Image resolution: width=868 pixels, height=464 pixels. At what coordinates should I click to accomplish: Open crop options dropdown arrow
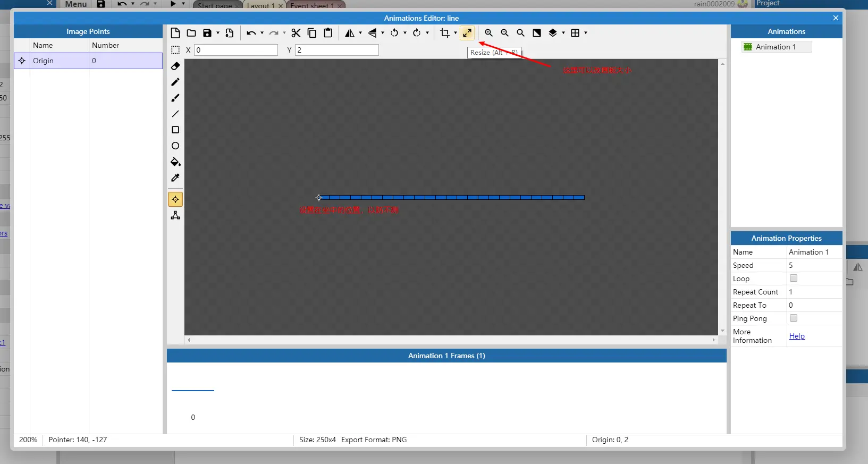point(456,33)
